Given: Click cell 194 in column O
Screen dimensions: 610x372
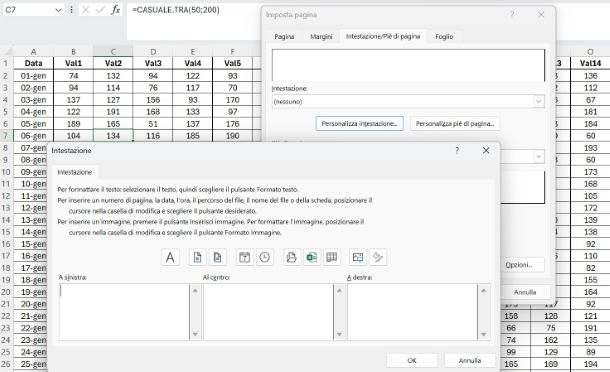Looking at the screenshot, I should 590,364.
